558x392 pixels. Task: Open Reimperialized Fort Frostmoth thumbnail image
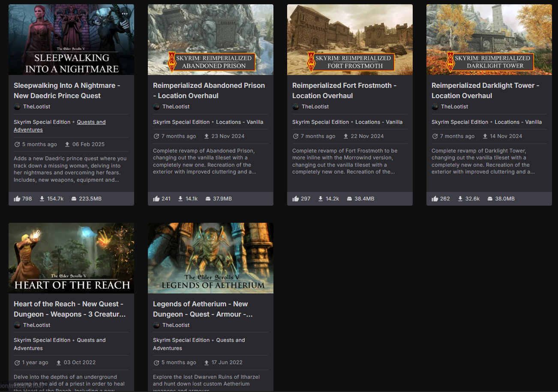point(350,40)
